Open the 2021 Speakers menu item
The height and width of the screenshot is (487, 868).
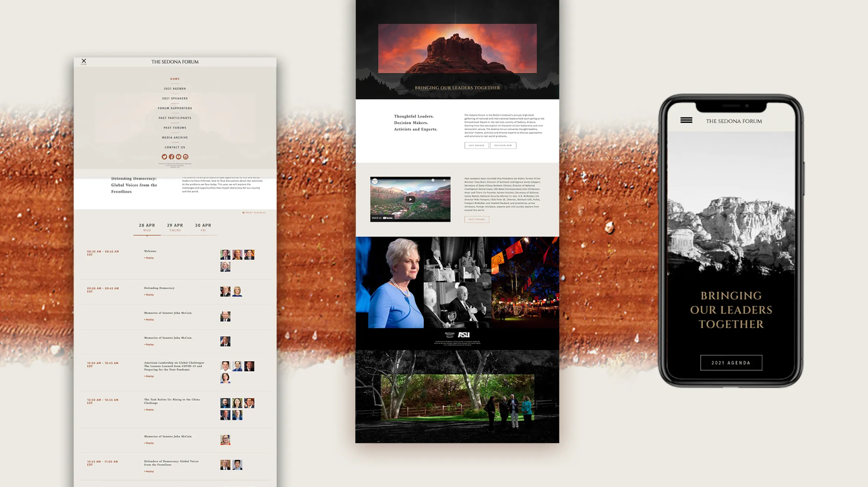[175, 98]
